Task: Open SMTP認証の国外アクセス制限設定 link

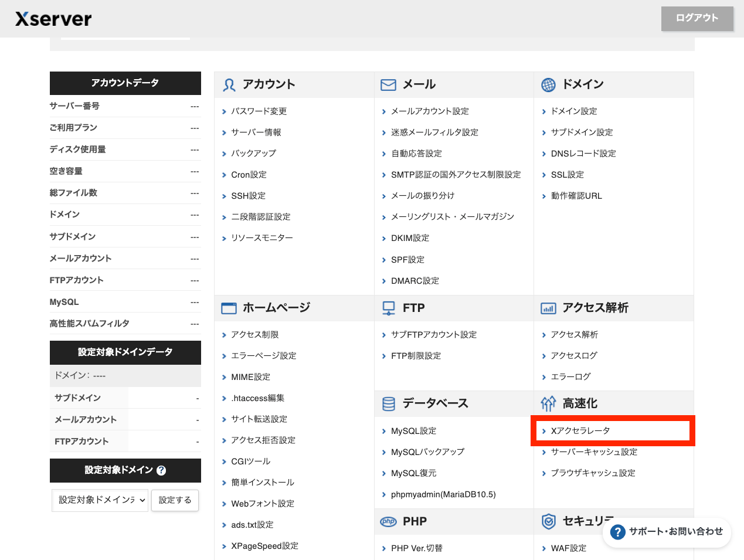Action: pyautogui.click(x=456, y=174)
